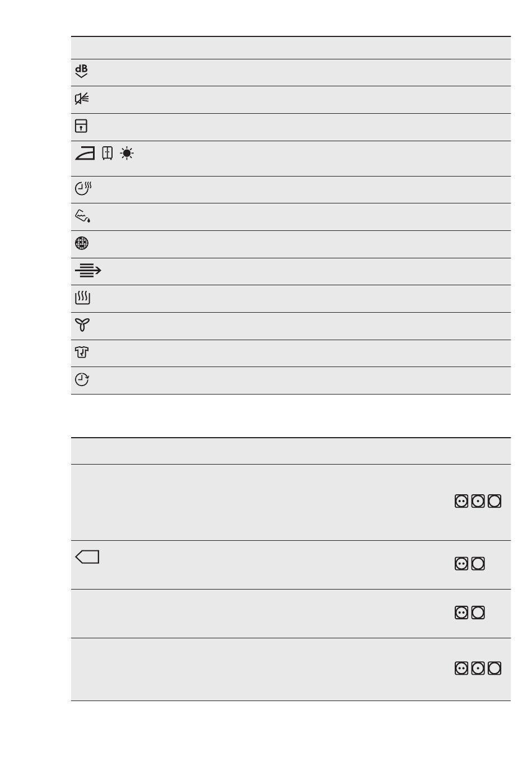
Task: Click the cupboard dry wardrobe icon
Action: click(x=108, y=153)
